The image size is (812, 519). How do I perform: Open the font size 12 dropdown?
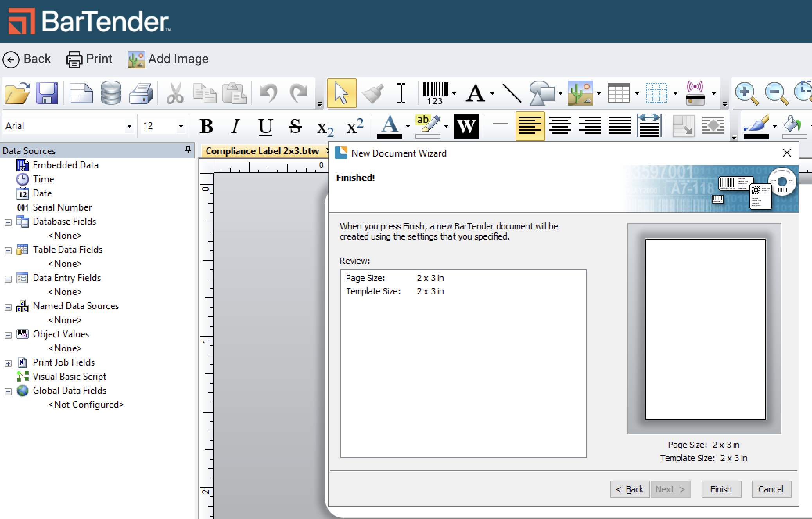pos(181,126)
